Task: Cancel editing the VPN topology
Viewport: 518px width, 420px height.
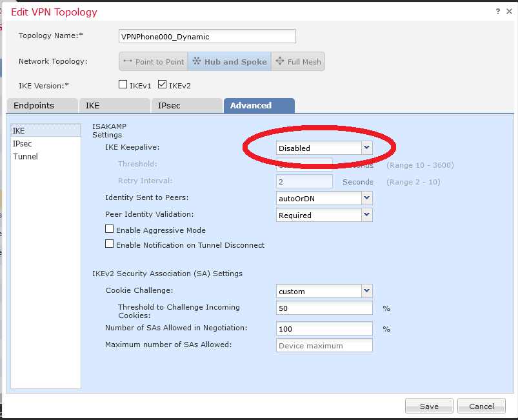Action: click(481, 405)
